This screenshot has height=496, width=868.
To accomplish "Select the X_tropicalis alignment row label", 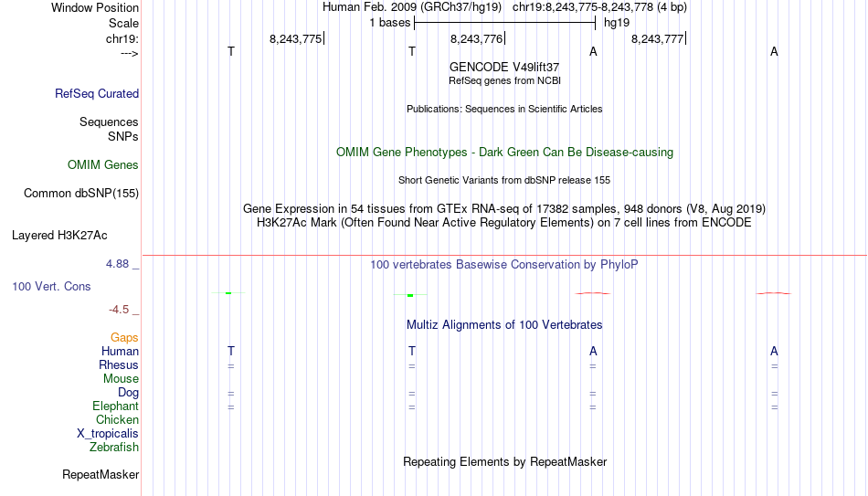I will (108, 434).
